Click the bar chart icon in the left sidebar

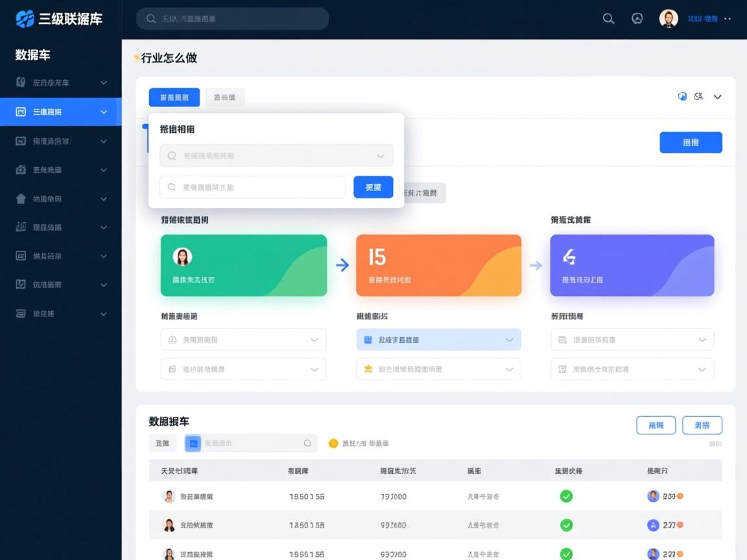point(21,227)
